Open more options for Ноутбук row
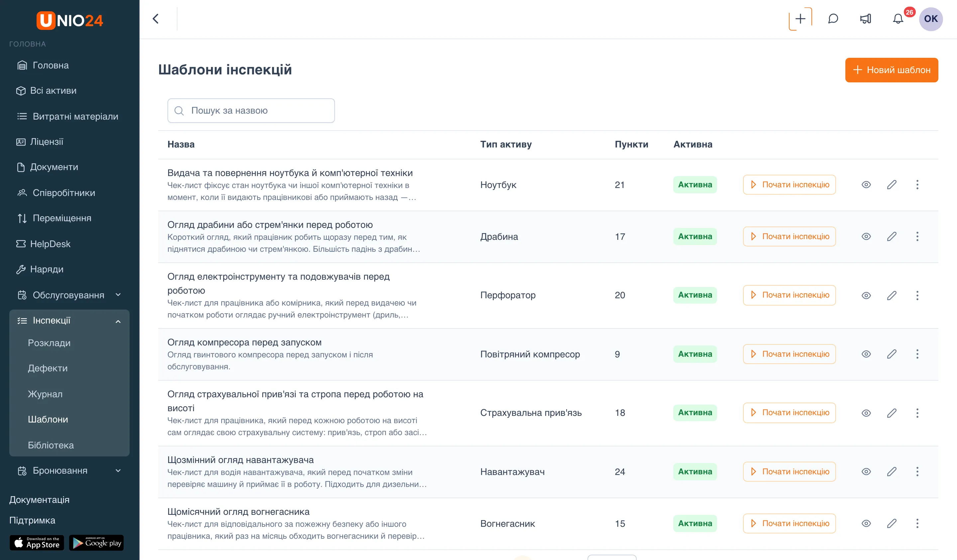The width and height of the screenshot is (957, 560). coord(917,185)
